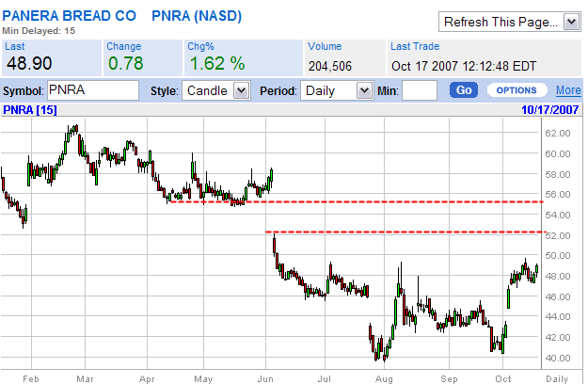The image size is (588, 384).
Task: Click the Oct month axis label
Action: [503, 379]
